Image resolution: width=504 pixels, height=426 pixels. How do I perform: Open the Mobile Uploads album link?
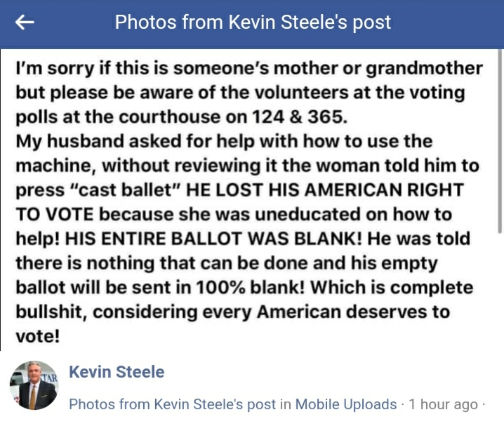click(345, 404)
